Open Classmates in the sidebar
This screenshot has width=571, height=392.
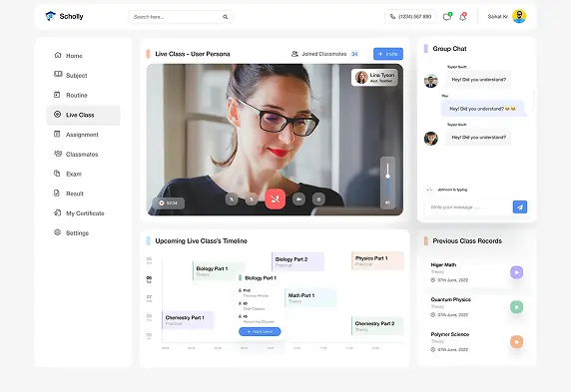83,154
